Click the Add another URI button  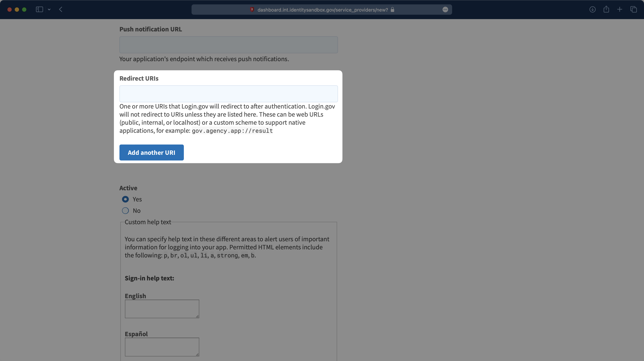click(152, 152)
